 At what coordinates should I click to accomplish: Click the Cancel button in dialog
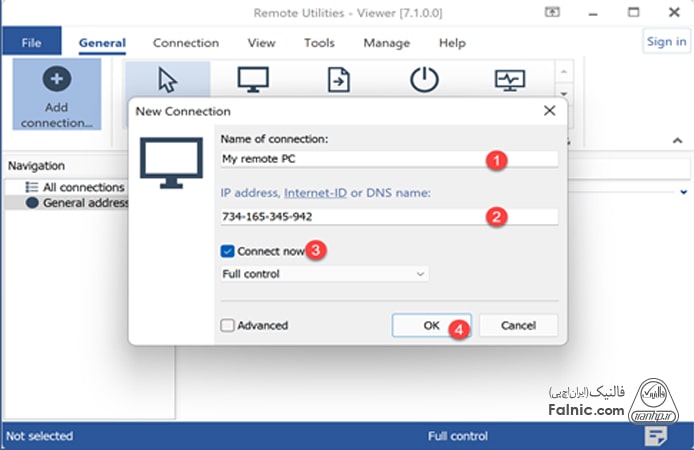(518, 325)
